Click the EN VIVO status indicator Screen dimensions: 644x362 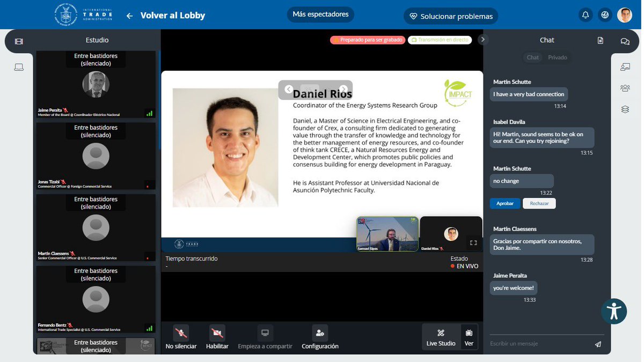tap(464, 266)
